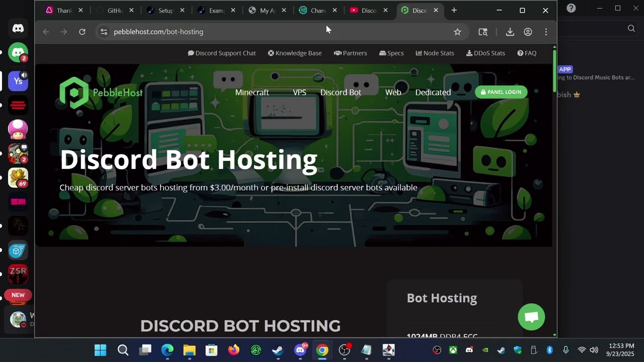Open the Windows Start menu

tap(101, 350)
